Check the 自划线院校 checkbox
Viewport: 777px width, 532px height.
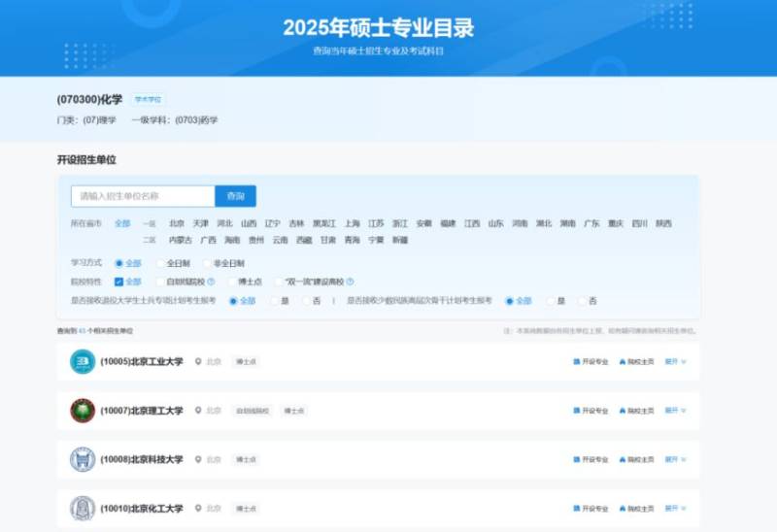[x=160, y=282]
